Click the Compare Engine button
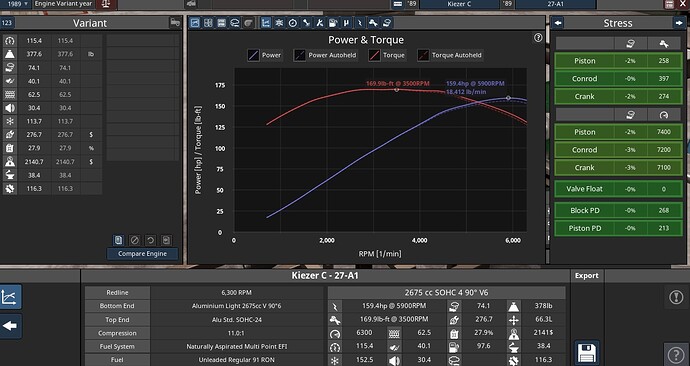Screen dimensions: 690x366 click(142, 254)
